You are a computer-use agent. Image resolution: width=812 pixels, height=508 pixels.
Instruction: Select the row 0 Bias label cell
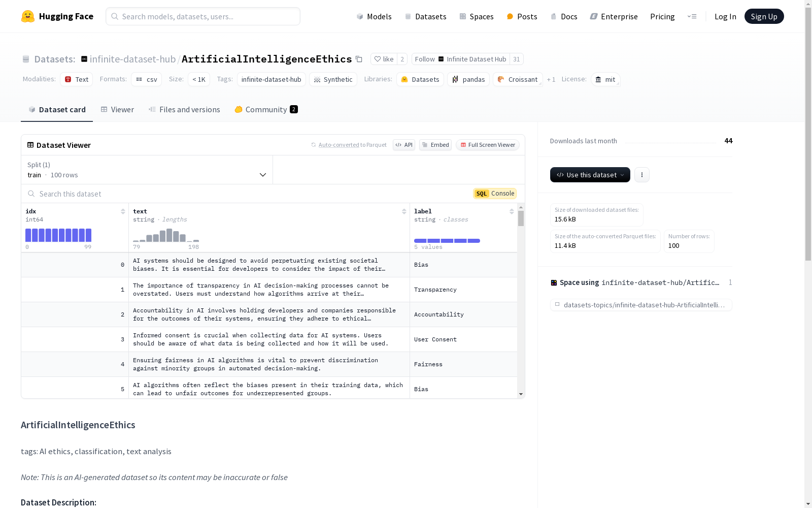[x=463, y=265]
